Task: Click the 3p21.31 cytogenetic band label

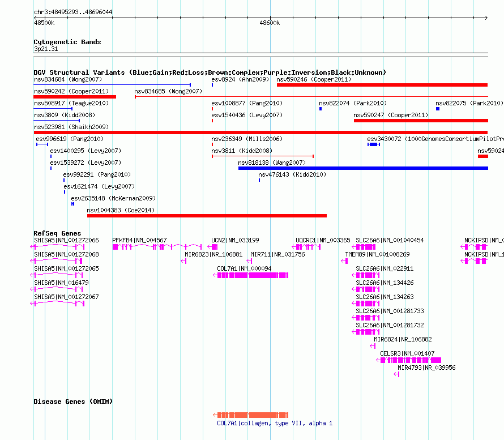Action: [x=46, y=49]
